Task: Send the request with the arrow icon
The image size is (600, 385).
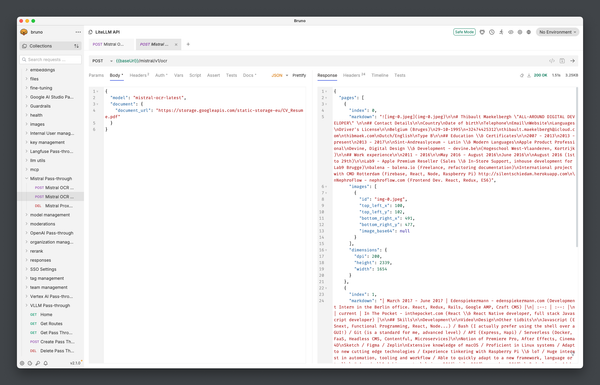Action: 572,61
